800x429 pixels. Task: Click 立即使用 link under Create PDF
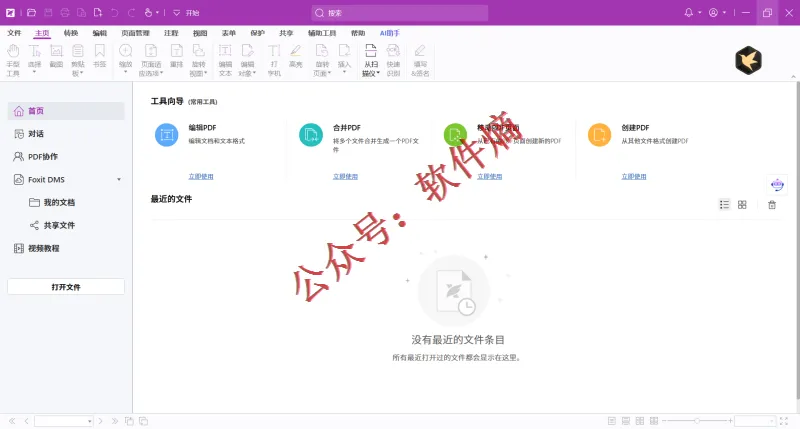click(634, 176)
